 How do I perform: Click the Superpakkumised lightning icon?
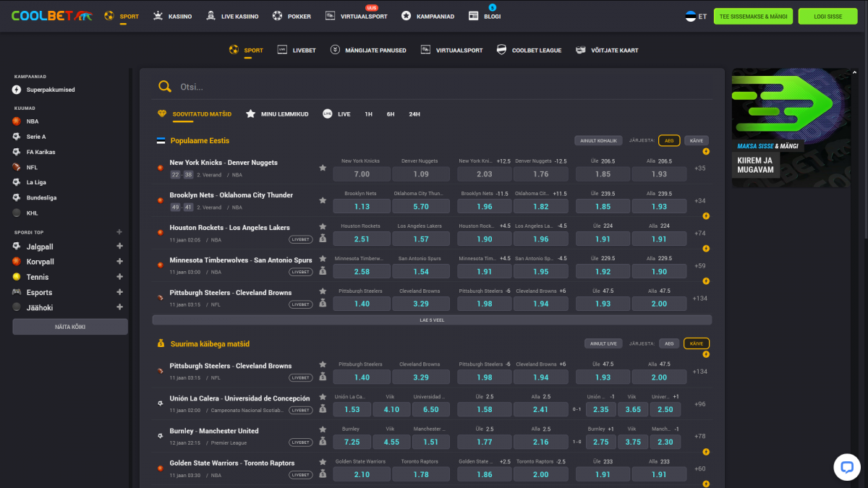click(17, 90)
